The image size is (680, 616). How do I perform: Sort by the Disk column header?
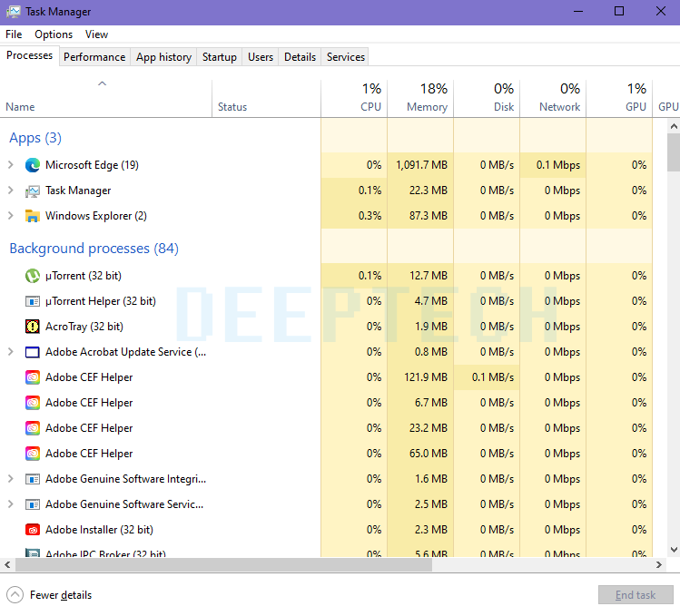point(487,98)
